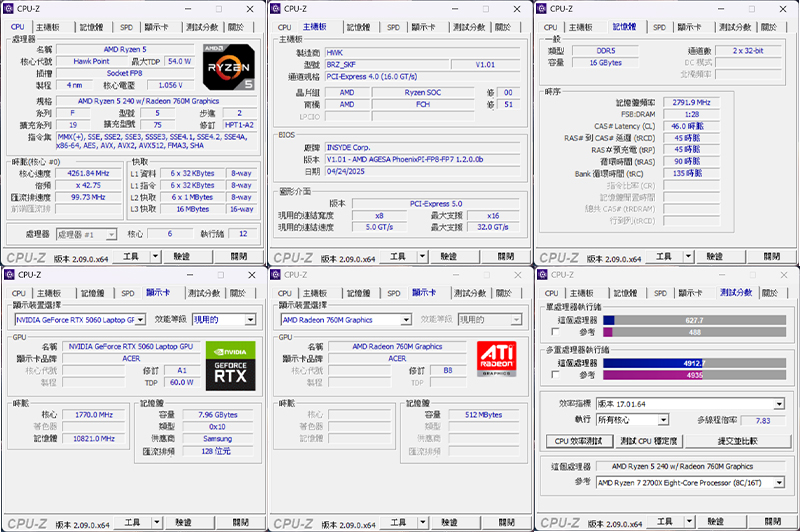The height and width of the screenshot is (532, 800).
Task: Open the 關於 tab in the benchmark window
Action: point(769,293)
